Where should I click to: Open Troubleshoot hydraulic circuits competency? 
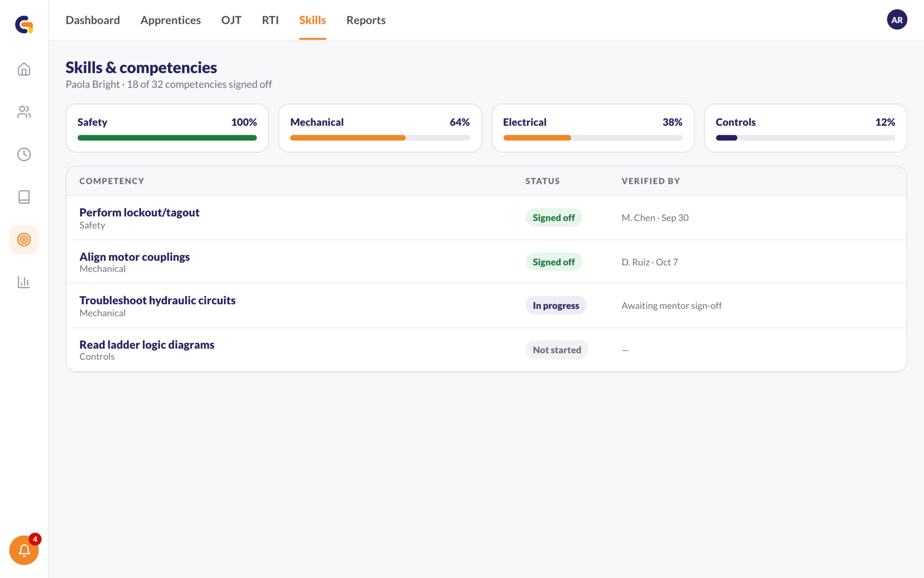point(157,300)
